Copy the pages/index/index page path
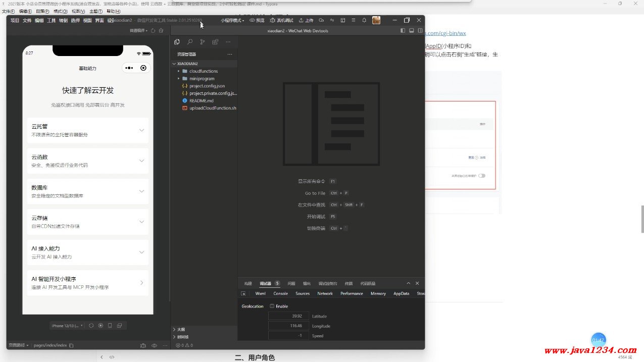The height and width of the screenshot is (362, 644). [71, 345]
